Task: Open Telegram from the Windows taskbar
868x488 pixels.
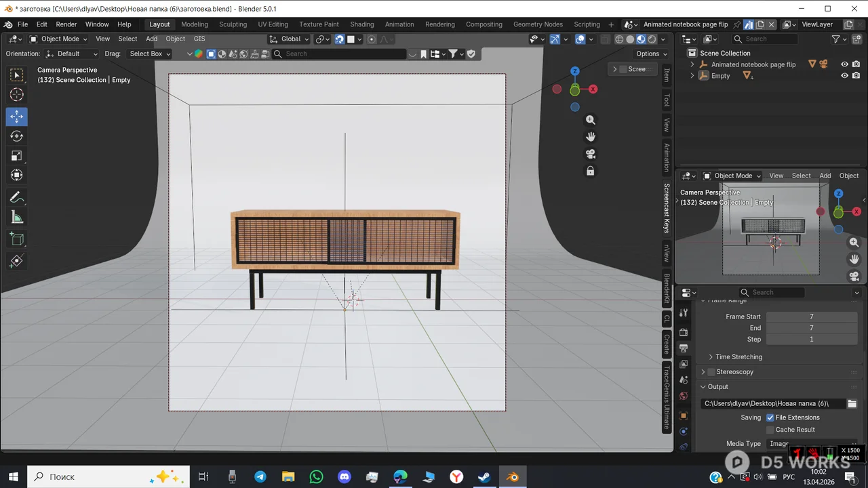Action: pos(260,477)
